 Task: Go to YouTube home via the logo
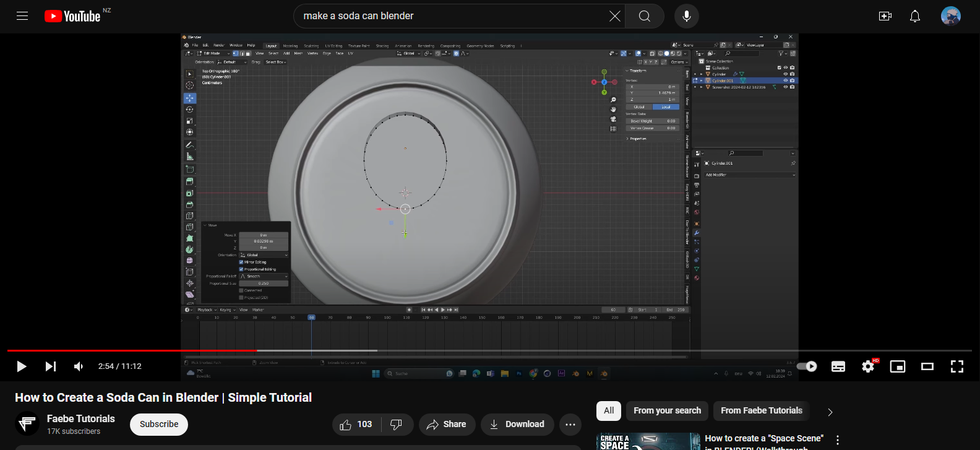click(x=72, y=16)
